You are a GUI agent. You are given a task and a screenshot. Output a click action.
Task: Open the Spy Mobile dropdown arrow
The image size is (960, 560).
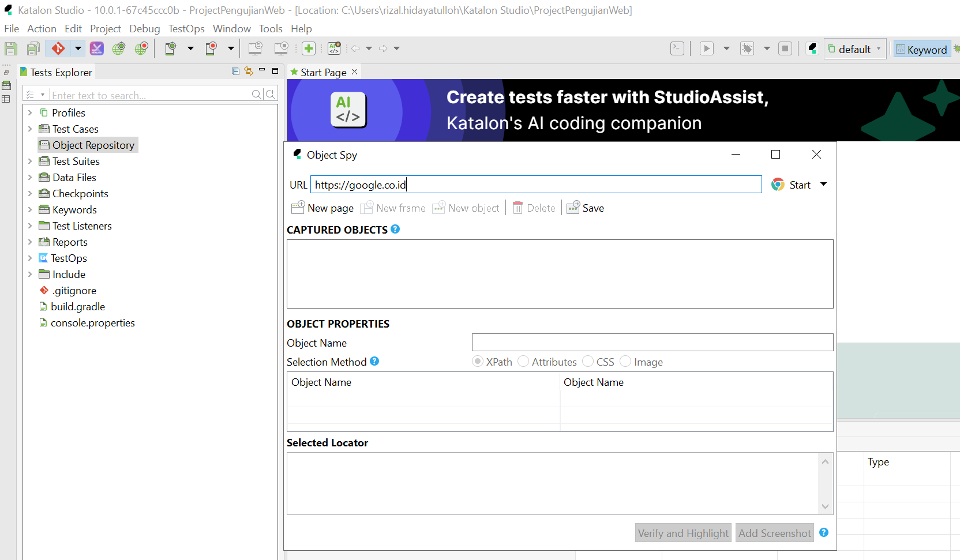point(190,48)
